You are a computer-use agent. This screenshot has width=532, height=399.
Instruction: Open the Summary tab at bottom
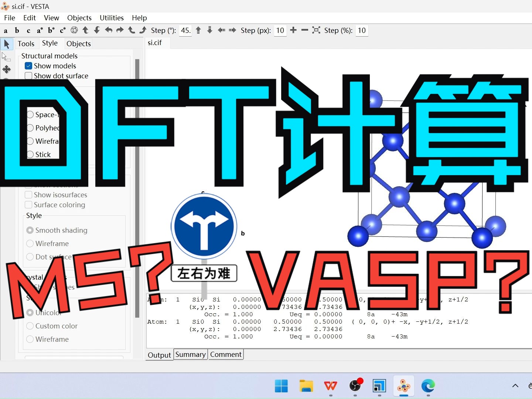pyautogui.click(x=190, y=354)
